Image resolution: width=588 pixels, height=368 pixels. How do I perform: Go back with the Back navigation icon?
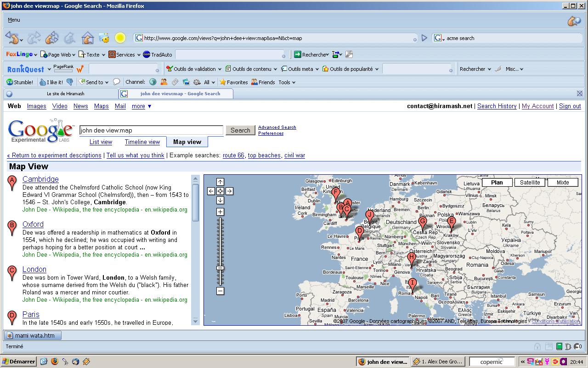[x=12, y=38]
